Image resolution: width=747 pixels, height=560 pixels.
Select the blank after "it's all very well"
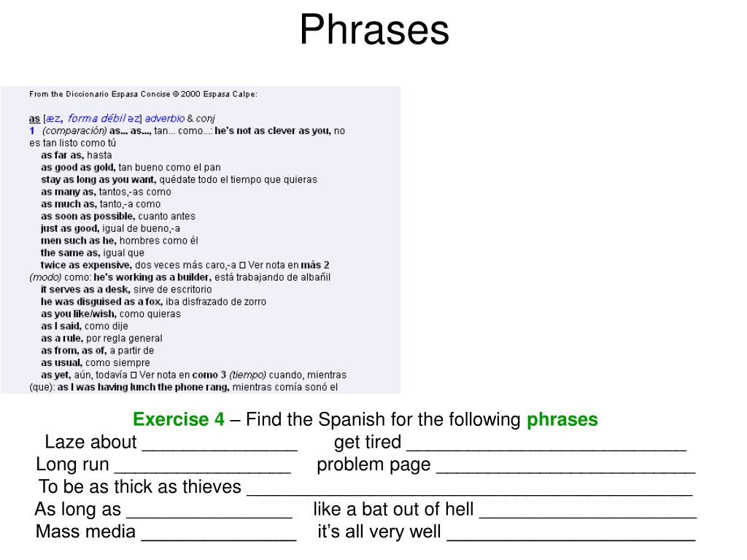570,532
